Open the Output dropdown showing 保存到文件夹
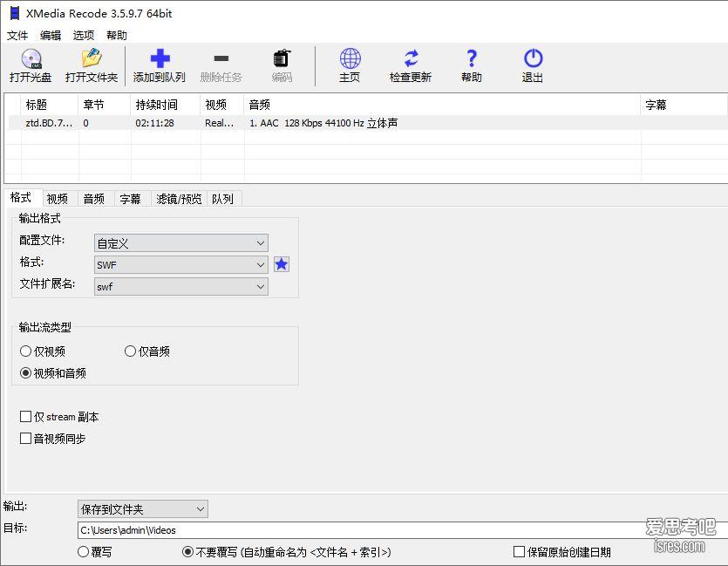The height and width of the screenshot is (566, 728). point(142,509)
